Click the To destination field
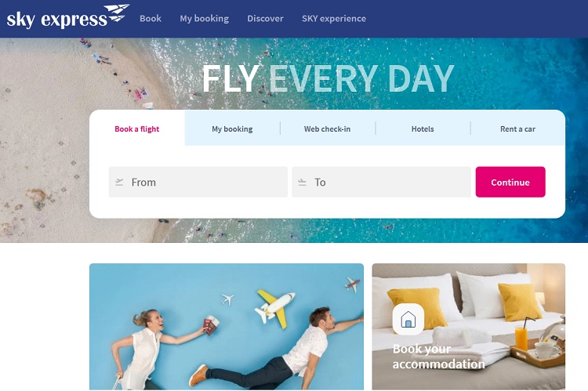The width and height of the screenshot is (588, 391). [381, 183]
